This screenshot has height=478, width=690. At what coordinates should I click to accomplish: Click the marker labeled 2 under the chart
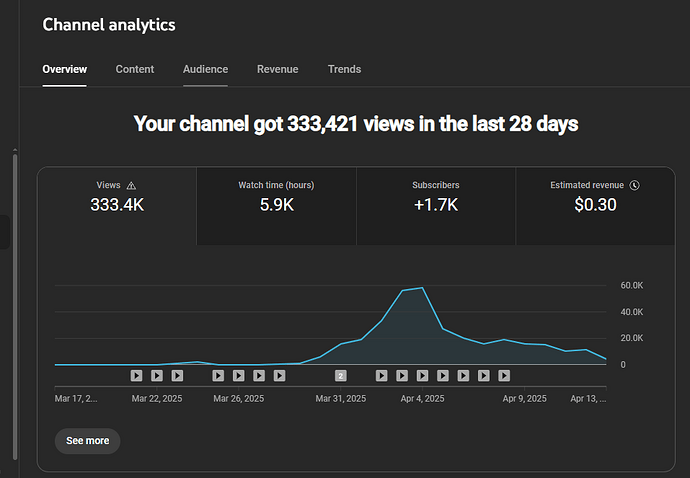340,376
